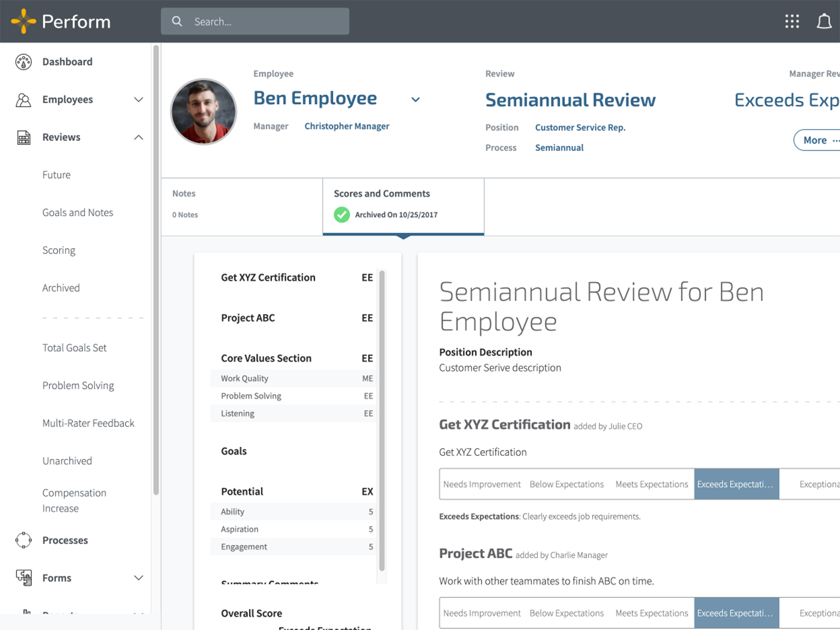Click inside the Search field

pos(255,21)
